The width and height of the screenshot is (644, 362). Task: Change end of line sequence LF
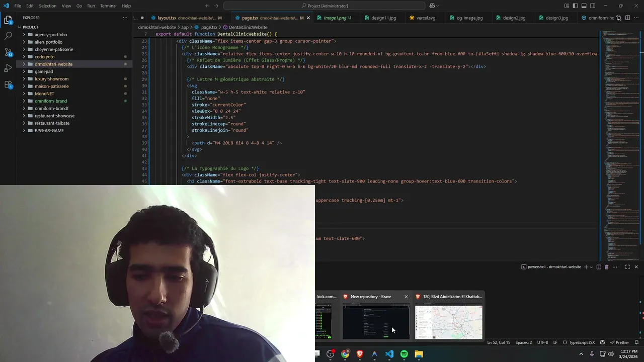(555, 342)
